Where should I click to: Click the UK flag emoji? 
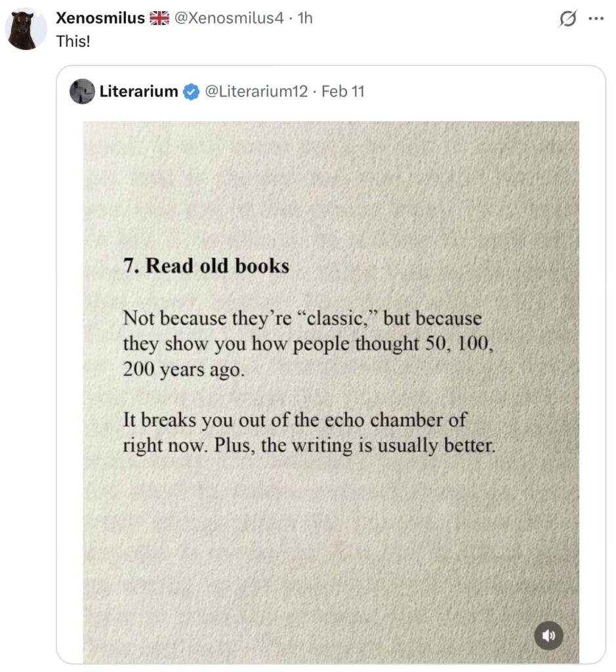(159, 18)
